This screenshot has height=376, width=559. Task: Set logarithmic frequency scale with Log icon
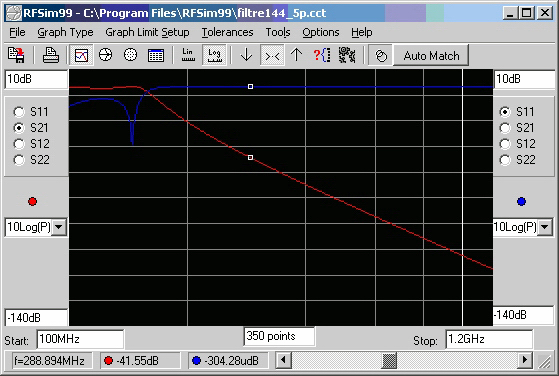tap(214, 55)
